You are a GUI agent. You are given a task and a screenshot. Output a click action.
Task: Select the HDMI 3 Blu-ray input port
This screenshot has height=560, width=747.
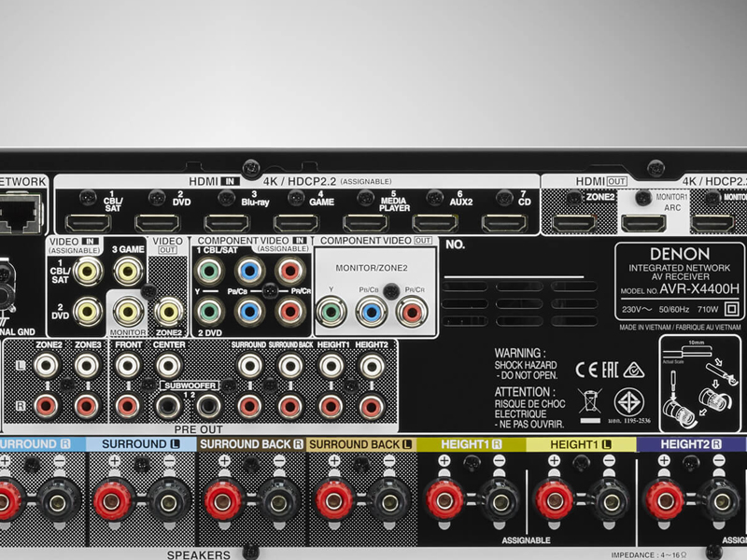[227, 223]
